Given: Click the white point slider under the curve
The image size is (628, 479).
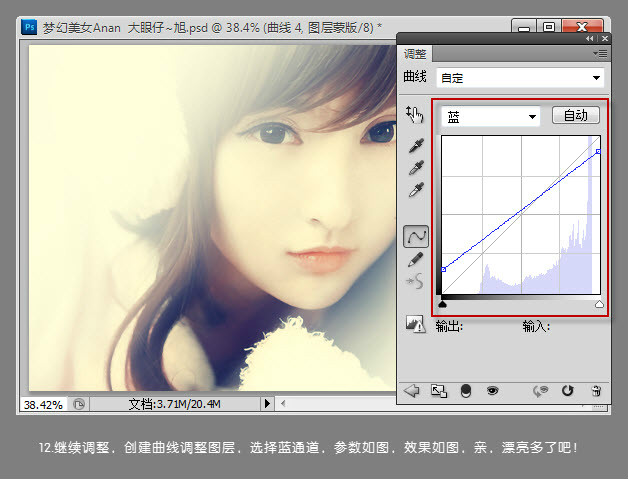Looking at the screenshot, I should [599, 304].
